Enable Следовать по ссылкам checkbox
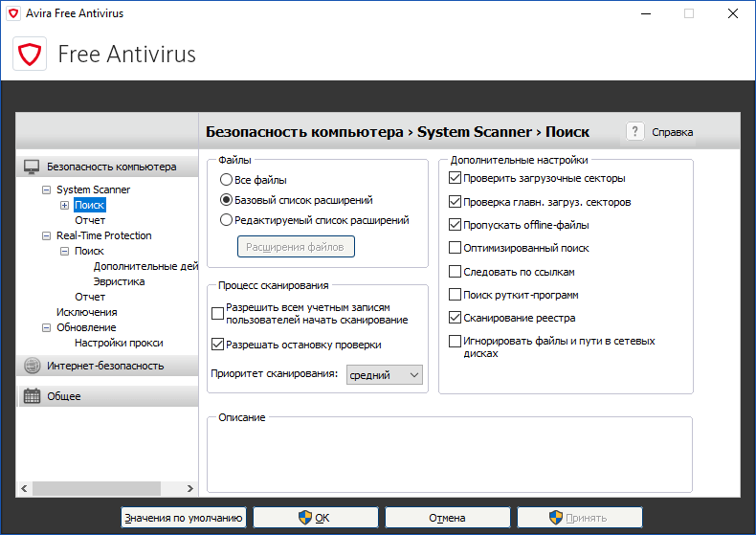The width and height of the screenshot is (756, 535). tap(455, 272)
